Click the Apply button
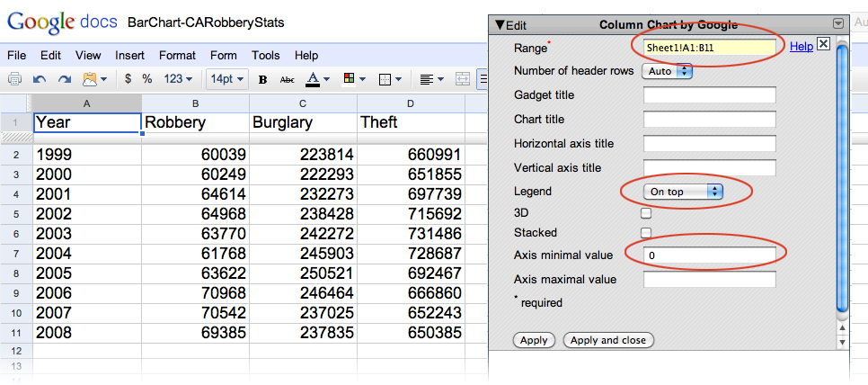 [x=534, y=340]
